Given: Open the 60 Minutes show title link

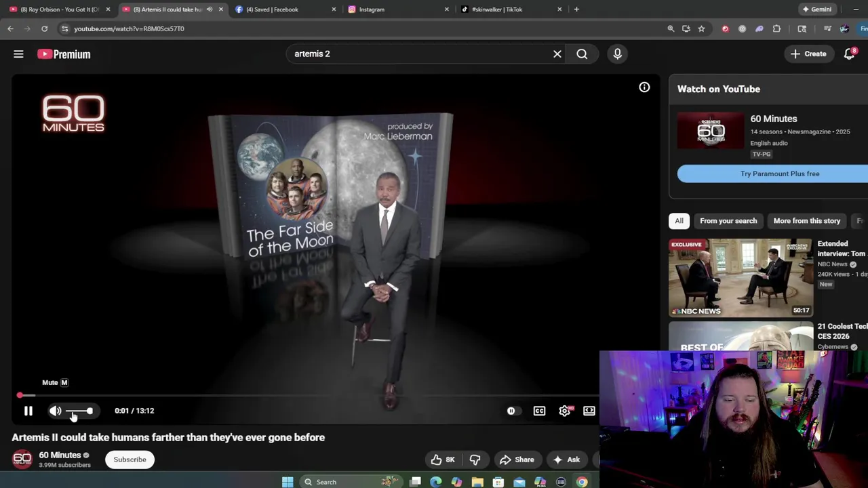Looking at the screenshot, I should click(x=773, y=119).
